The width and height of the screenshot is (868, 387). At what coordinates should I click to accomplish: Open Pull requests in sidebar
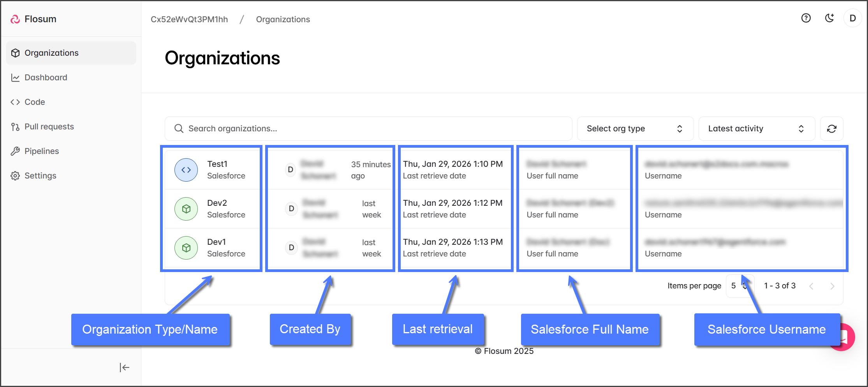pyautogui.click(x=49, y=127)
